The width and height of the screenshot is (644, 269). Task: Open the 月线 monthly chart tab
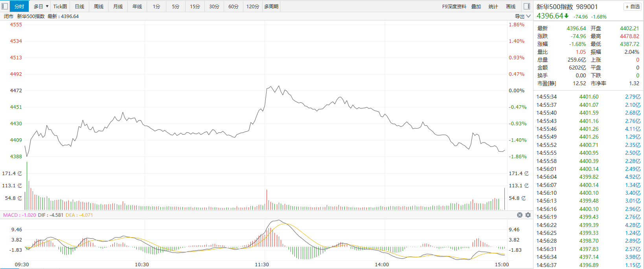(x=118, y=6)
